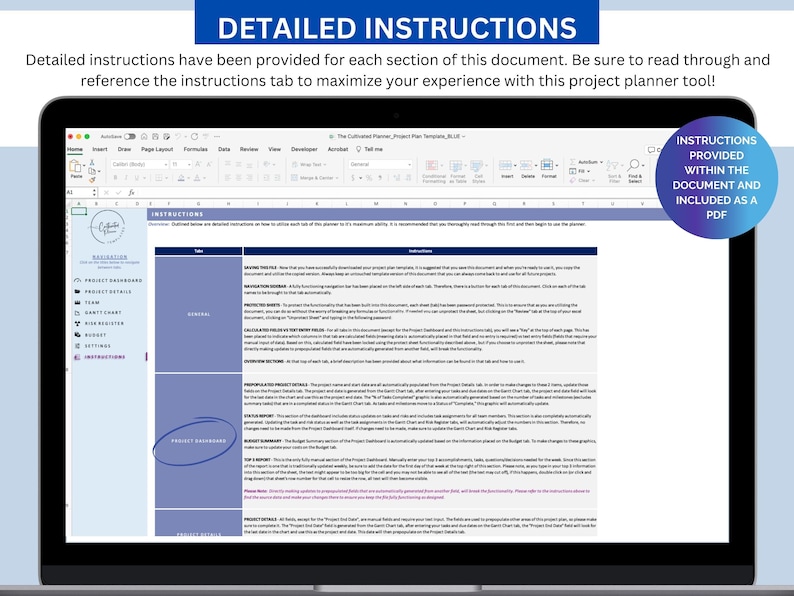The width and height of the screenshot is (794, 596).
Task: Click the Redo circular arrow icon
Action: pyautogui.click(x=194, y=137)
